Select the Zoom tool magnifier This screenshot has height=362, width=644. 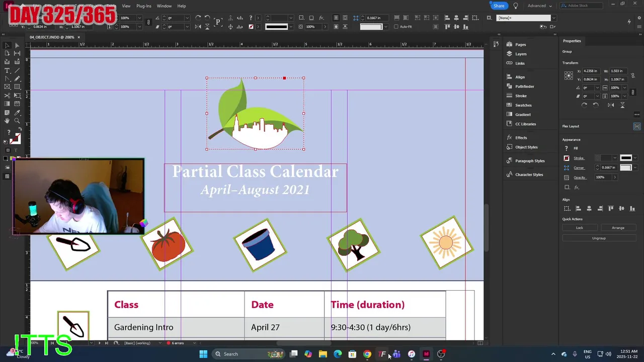coord(17,121)
